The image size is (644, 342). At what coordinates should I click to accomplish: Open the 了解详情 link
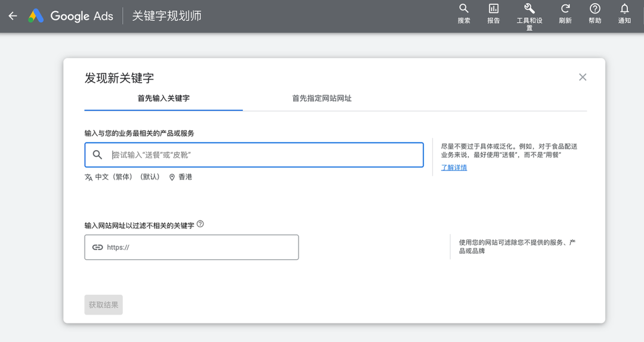tap(454, 167)
